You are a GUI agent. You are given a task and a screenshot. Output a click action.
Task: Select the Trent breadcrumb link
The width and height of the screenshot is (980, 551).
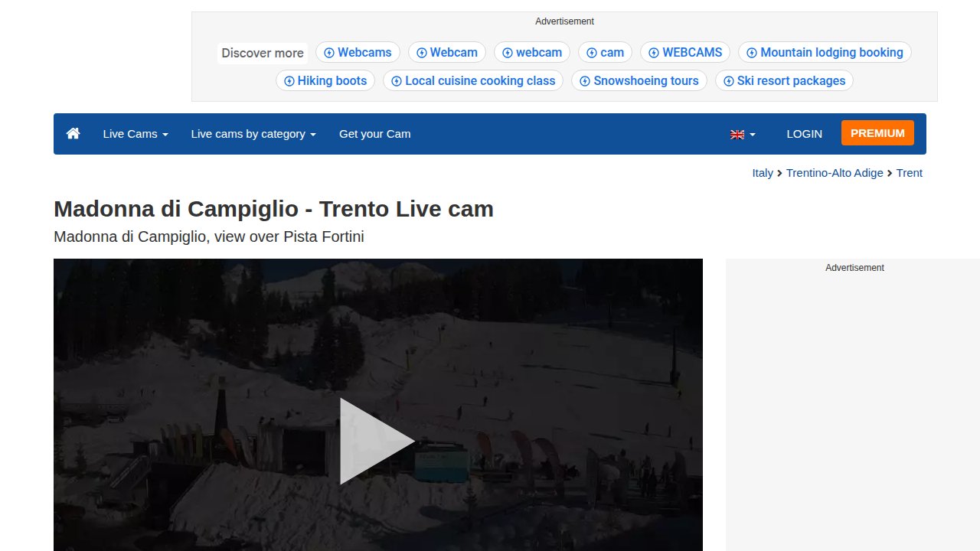[909, 173]
